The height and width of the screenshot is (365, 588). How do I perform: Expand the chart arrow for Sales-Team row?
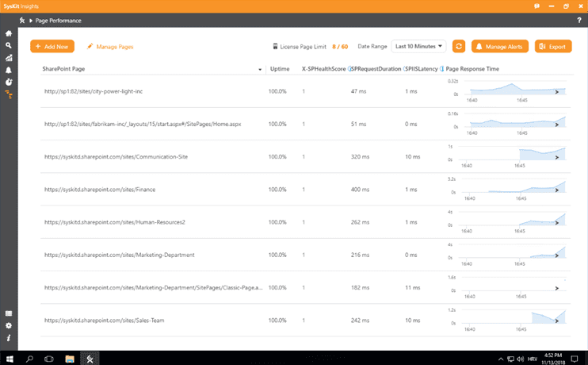(x=557, y=321)
